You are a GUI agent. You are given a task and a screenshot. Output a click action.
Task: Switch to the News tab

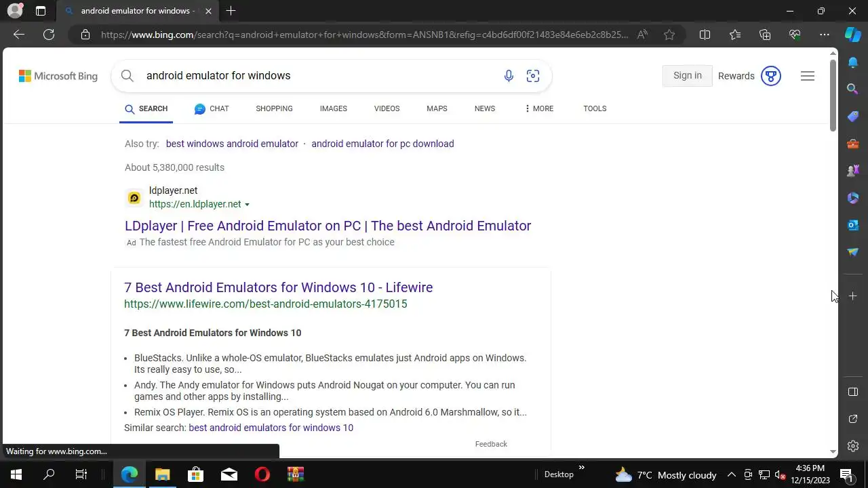click(485, 108)
